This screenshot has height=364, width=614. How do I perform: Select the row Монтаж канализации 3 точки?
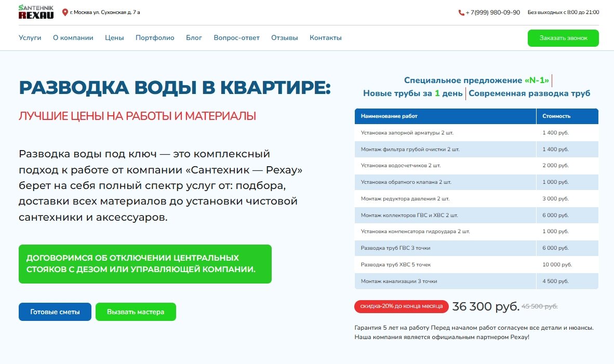coord(476,281)
